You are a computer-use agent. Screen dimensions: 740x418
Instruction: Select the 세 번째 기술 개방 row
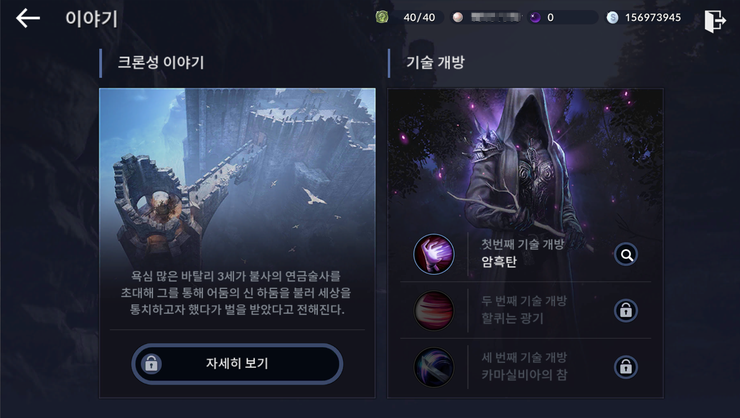click(x=525, y=367)
